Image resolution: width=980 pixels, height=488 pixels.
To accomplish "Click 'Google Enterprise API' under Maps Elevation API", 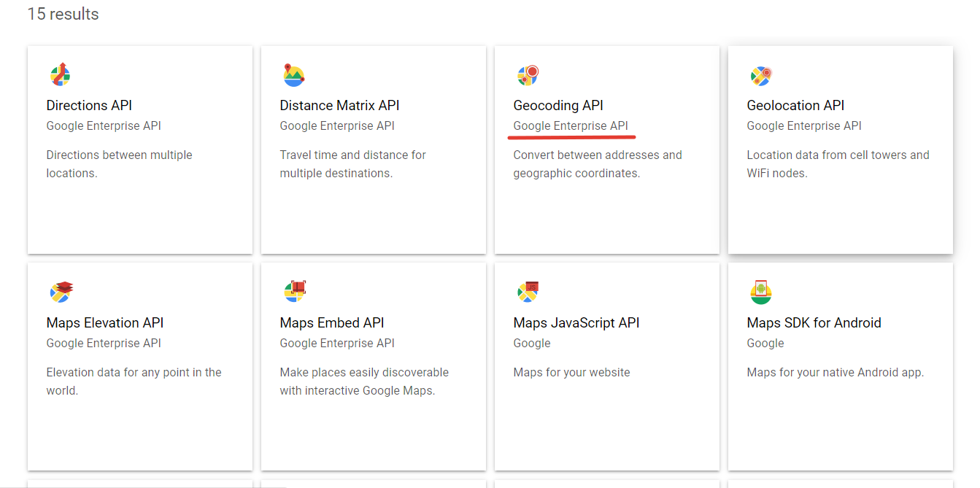I will coord(104,343).
